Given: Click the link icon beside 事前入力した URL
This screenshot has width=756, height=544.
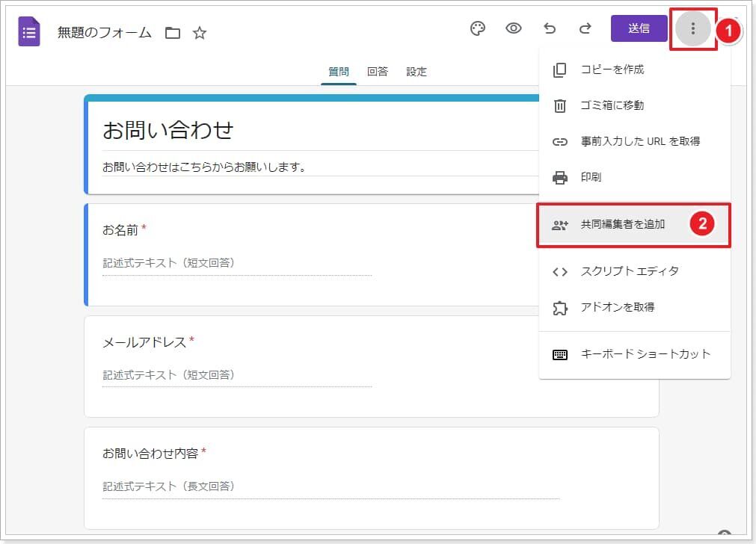Looking at the screenshot, I should click(560, 142).
